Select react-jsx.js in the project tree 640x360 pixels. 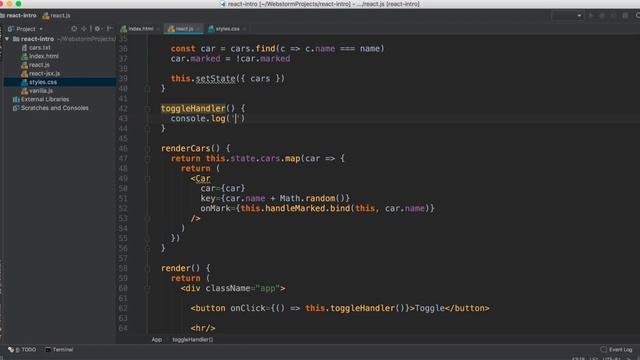44,73
